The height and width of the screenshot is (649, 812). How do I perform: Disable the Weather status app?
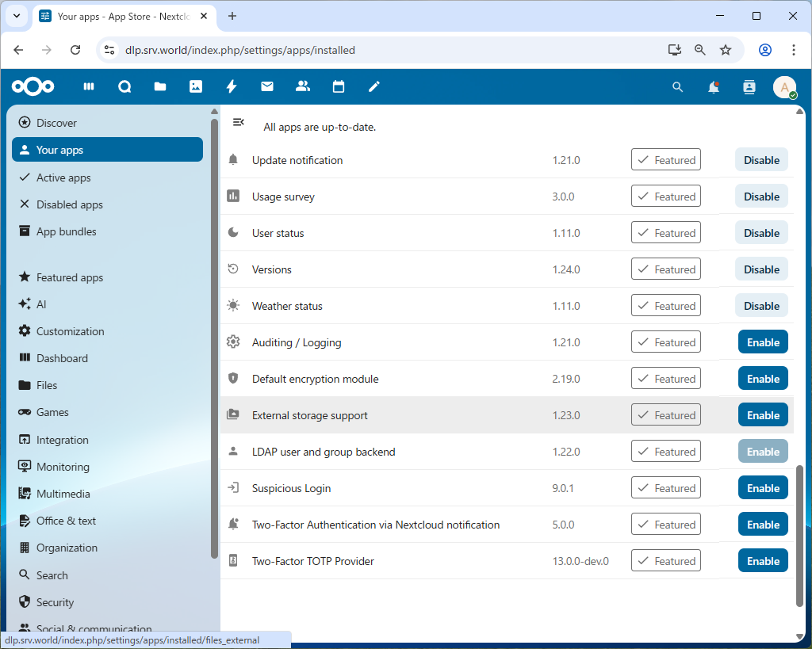[761, 306]
